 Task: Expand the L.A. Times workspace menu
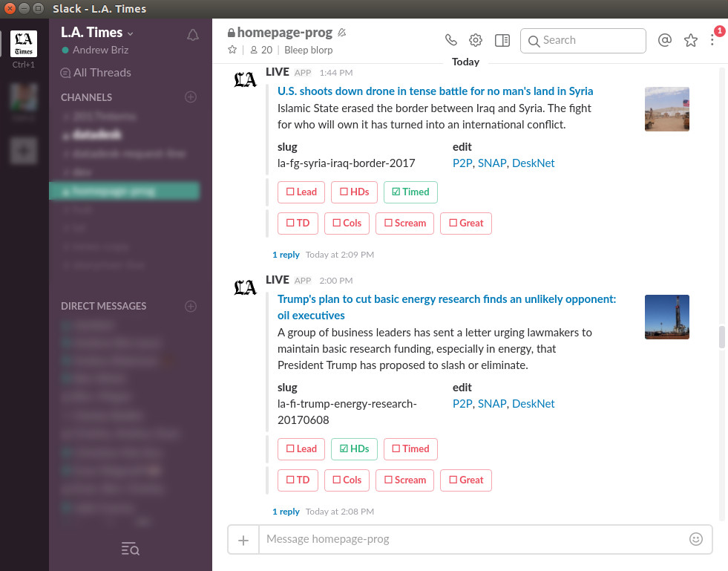tap(97, 33)
